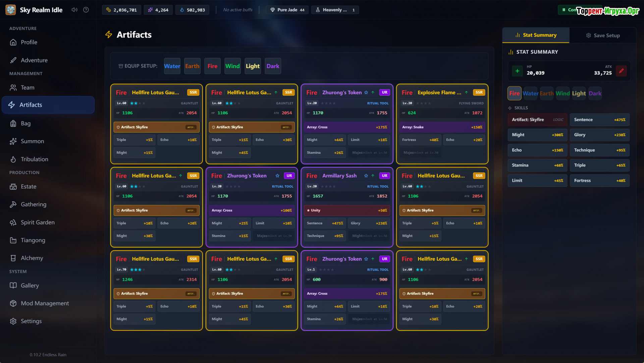644x363 pixels.
Task: Toggle the favorite star on Armillary Sash
Action: [366, 176]
